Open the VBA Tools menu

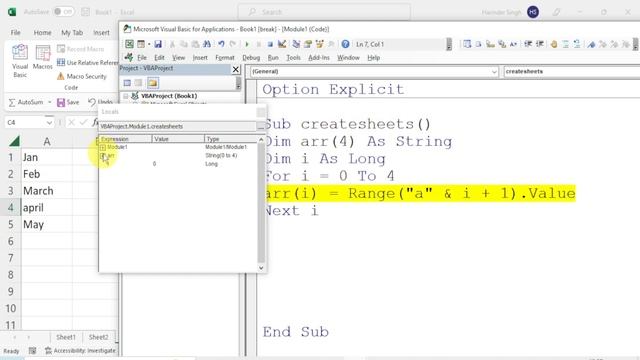(293, 58)
